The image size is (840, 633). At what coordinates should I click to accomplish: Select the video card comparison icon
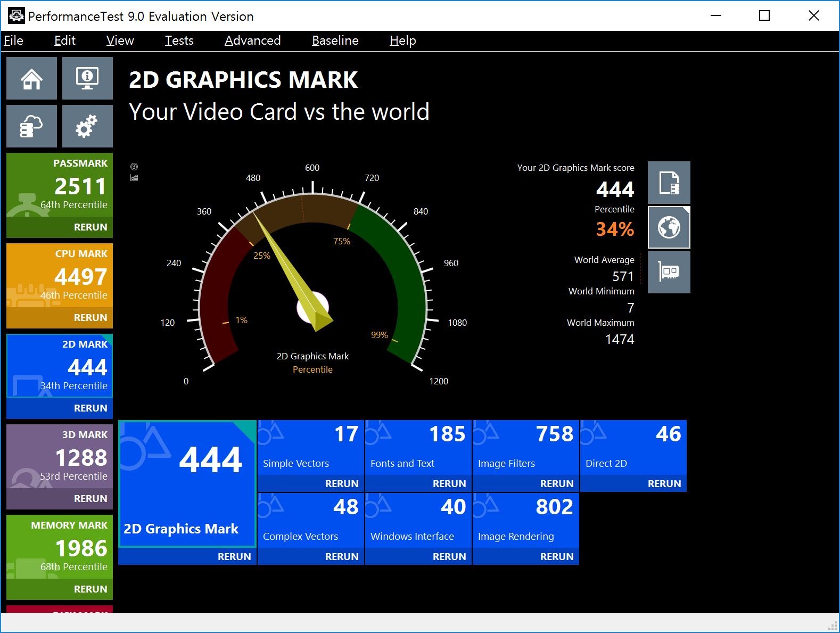coord(669,272)
